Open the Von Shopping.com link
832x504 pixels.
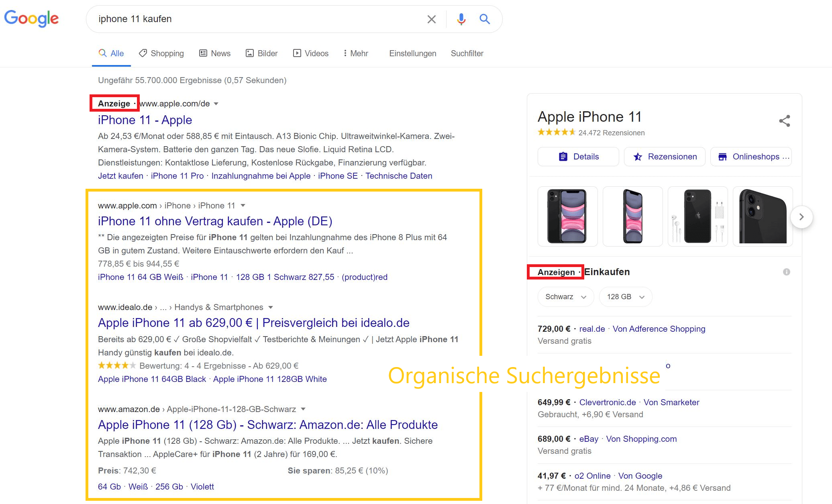[641, 439]
